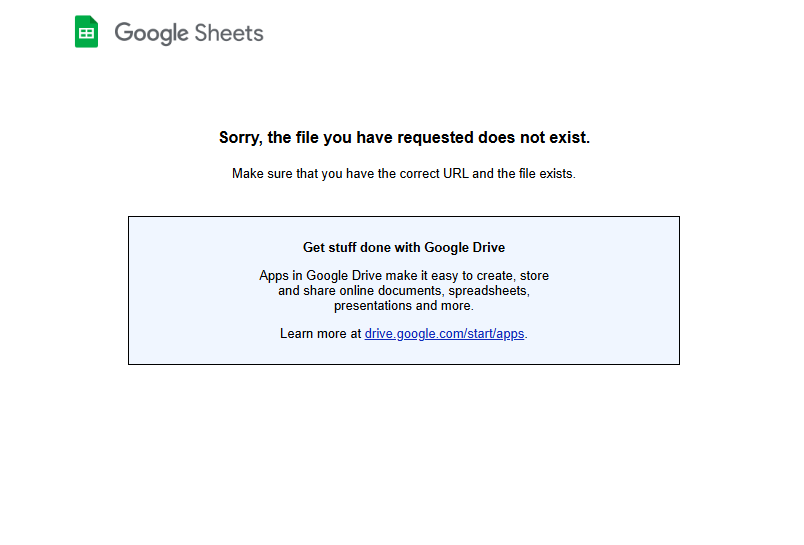
Task: Click the "Sorry" word in the error heading
Action: (x=240, y=138)
